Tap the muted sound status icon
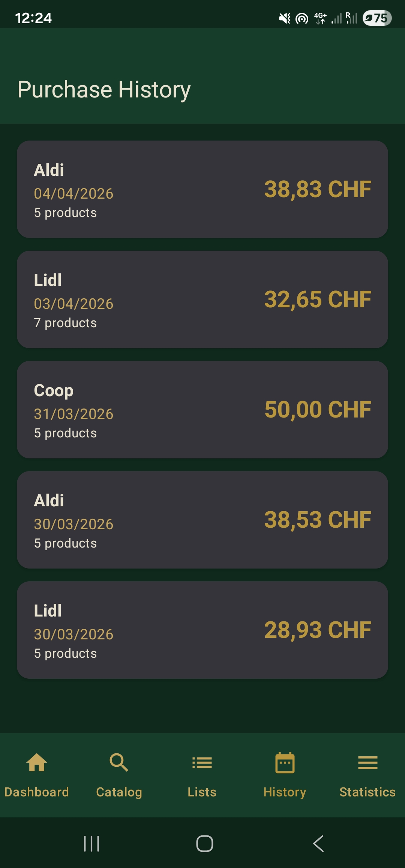The width and height of the screenshot is (405, 868). tap(285, 18)
